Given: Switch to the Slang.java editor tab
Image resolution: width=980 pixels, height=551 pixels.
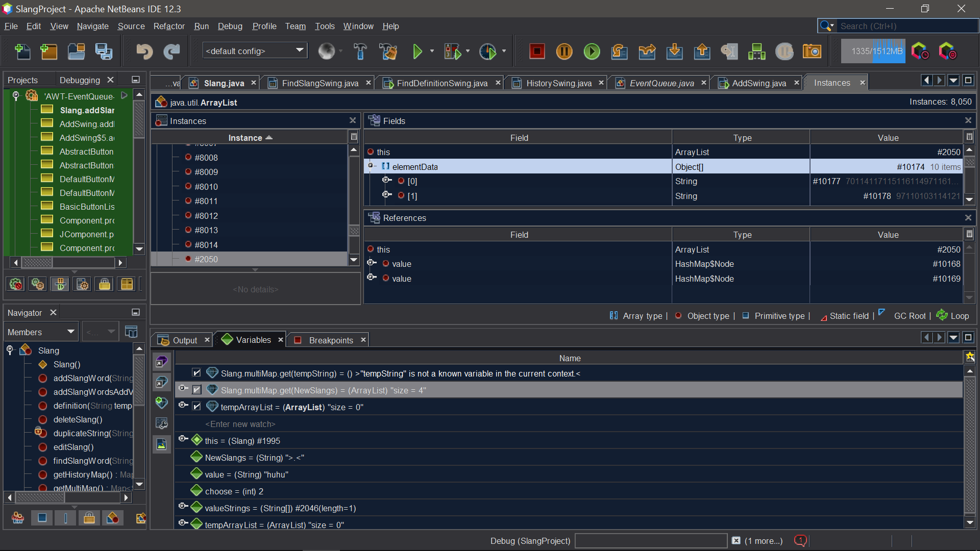Looking at the screenshot, I should click(x=224, y=83).
